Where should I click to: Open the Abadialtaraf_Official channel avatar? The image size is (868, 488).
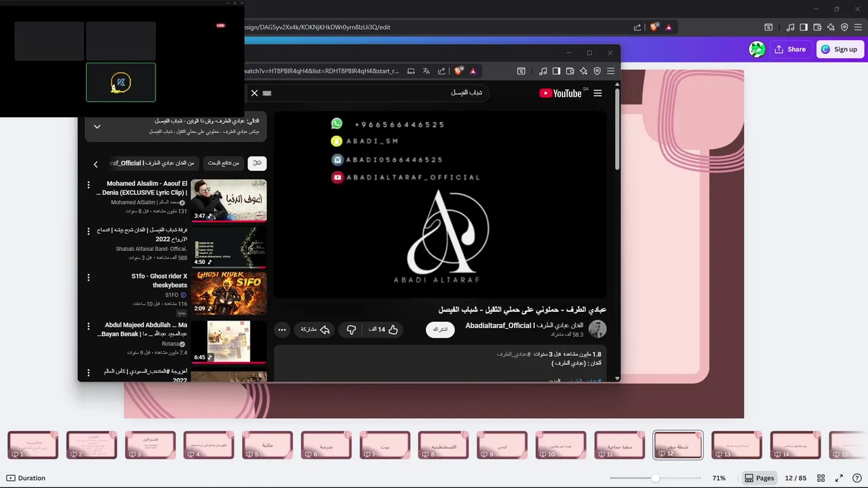597,329
